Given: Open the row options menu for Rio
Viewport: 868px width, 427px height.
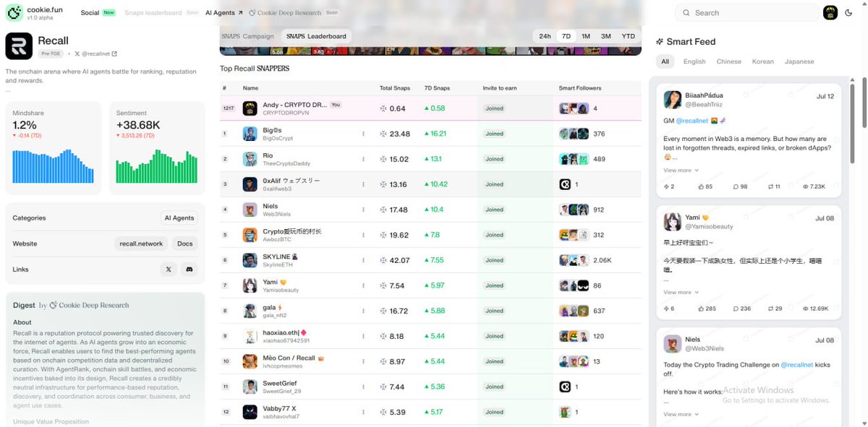Looking at the screenshot, I should (363, 159).
